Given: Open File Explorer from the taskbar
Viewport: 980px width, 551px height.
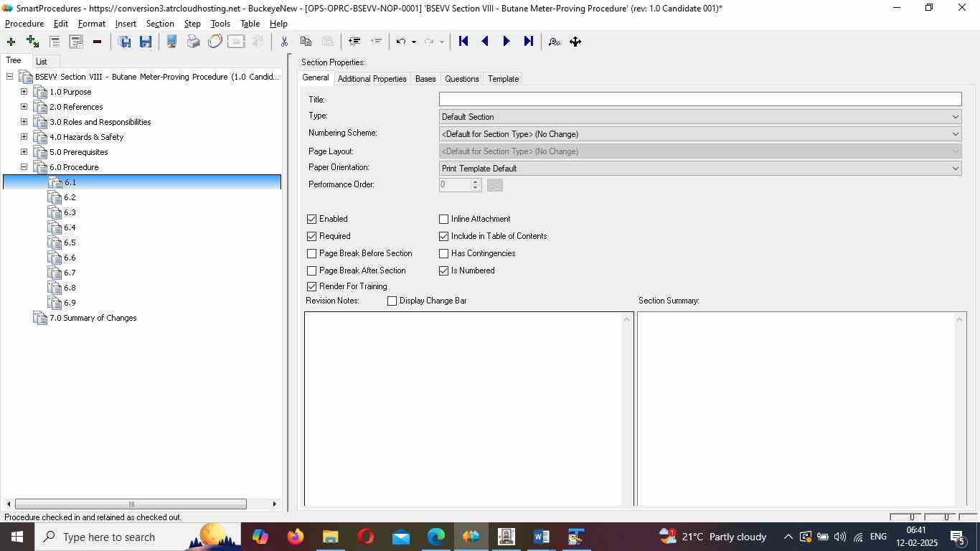Looking at the screenshot, I should [330, 537].
